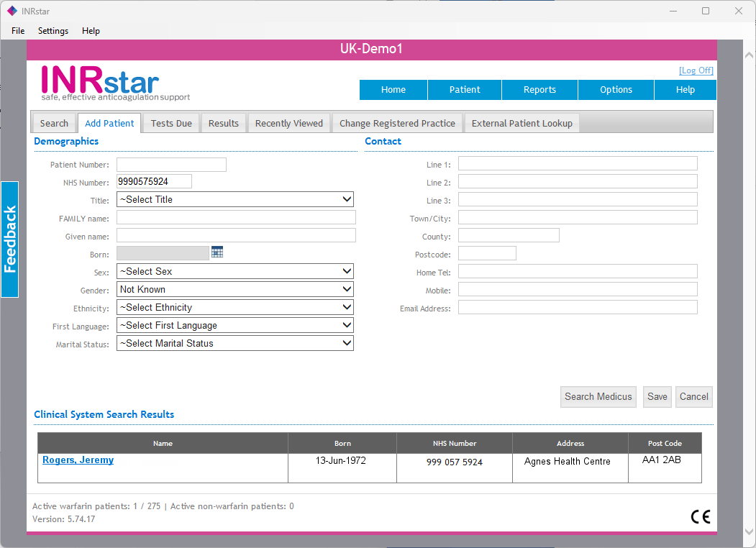Click the scrollbar down arrow
The image size is (756, 548).
(749, 531)
